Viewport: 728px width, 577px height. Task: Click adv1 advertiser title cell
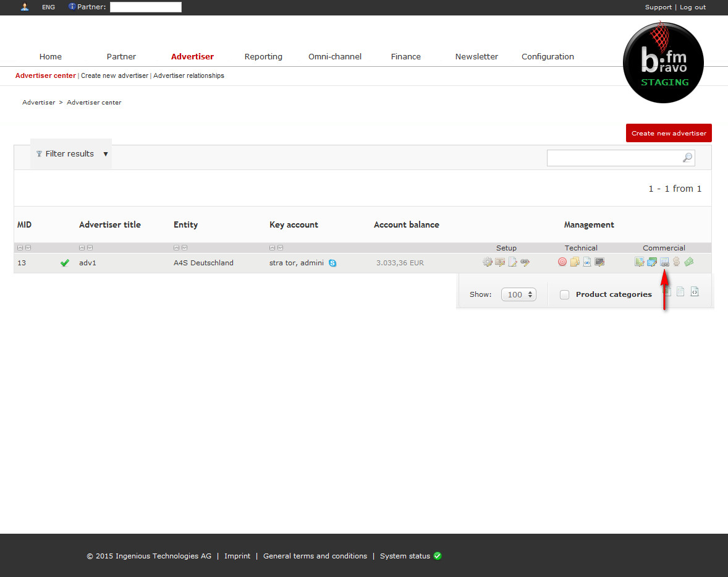click(x=87, y=262)
